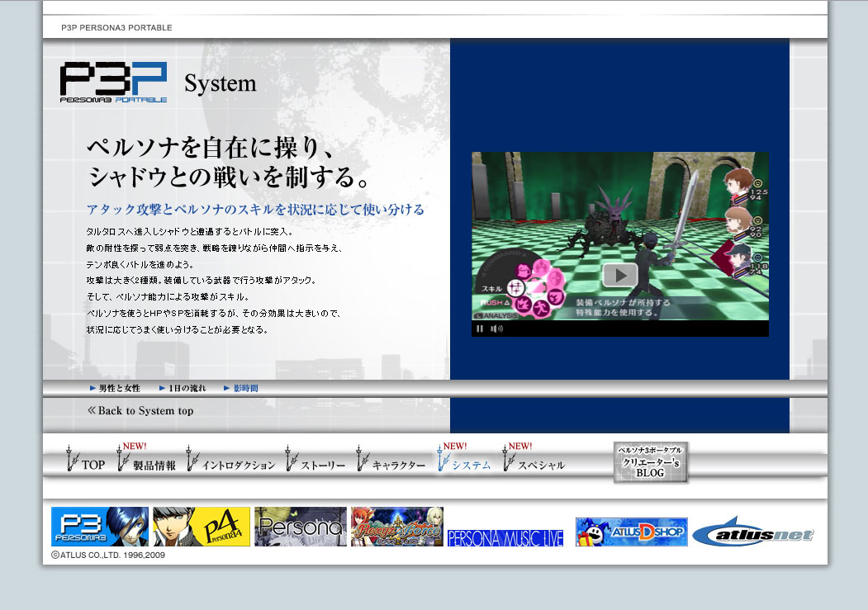Select the システム navigation item
The image size is (868, 610).
tap(464, 458)
